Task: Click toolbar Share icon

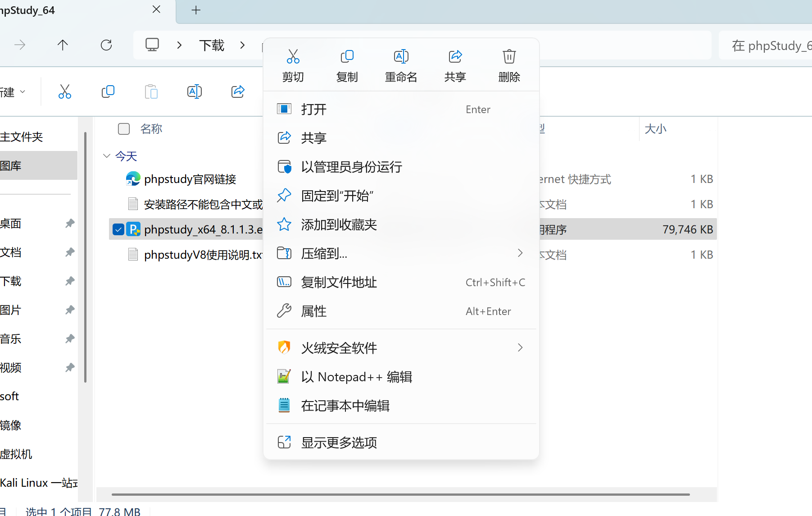Action: (x=238, y=92)
